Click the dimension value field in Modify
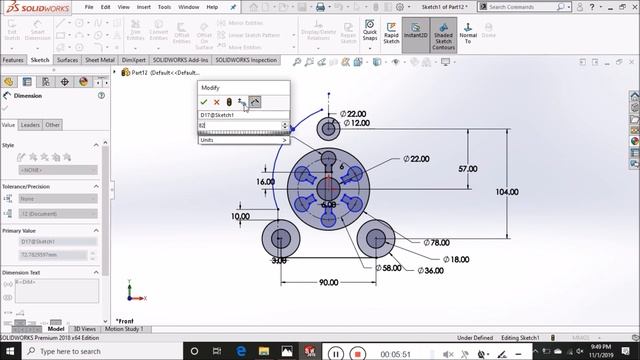This screenshot has height=360, width=640. (240, 125)
